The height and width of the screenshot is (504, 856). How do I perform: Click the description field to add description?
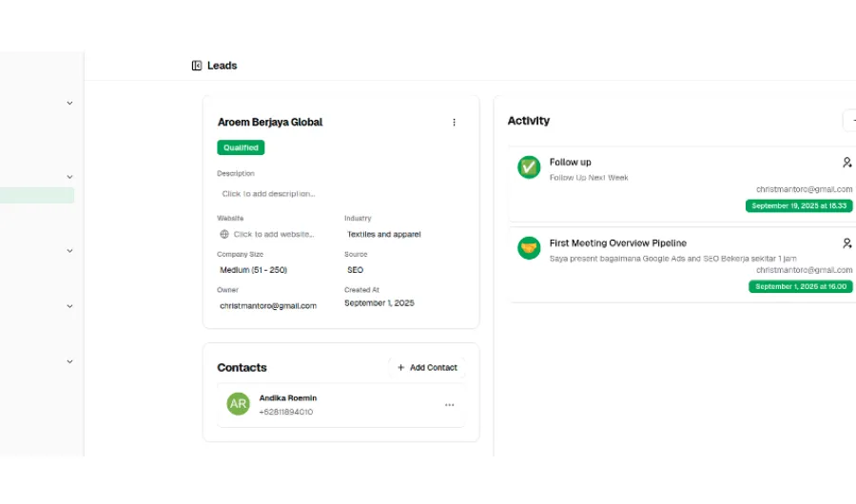[268, 194]
